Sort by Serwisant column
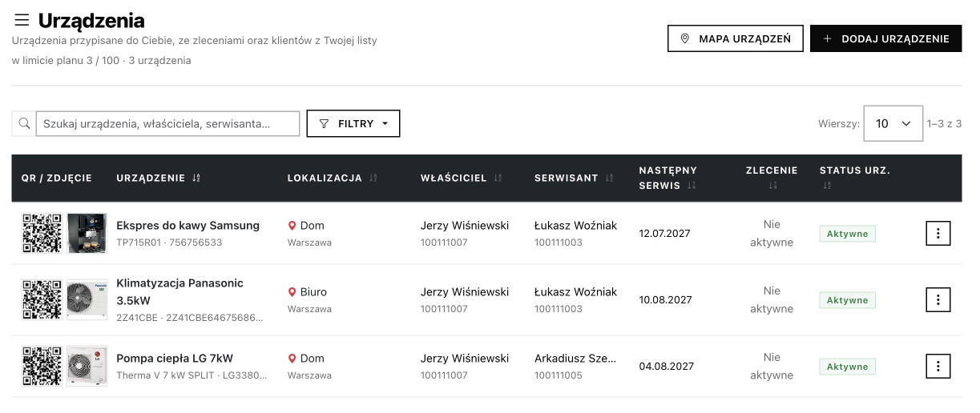This screenshot has height=413, width=980. click(x=610, y=178)
